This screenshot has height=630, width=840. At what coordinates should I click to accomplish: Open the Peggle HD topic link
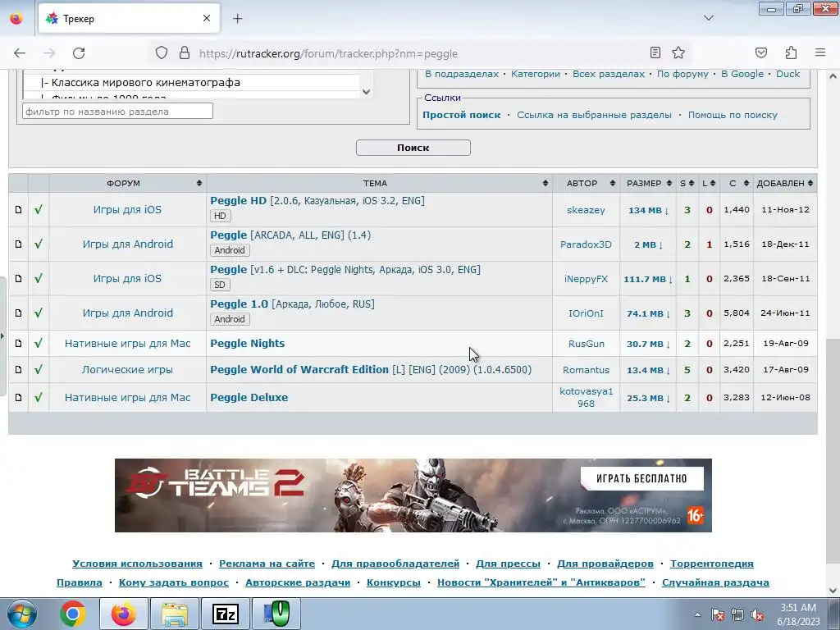[x=238, y=201]
